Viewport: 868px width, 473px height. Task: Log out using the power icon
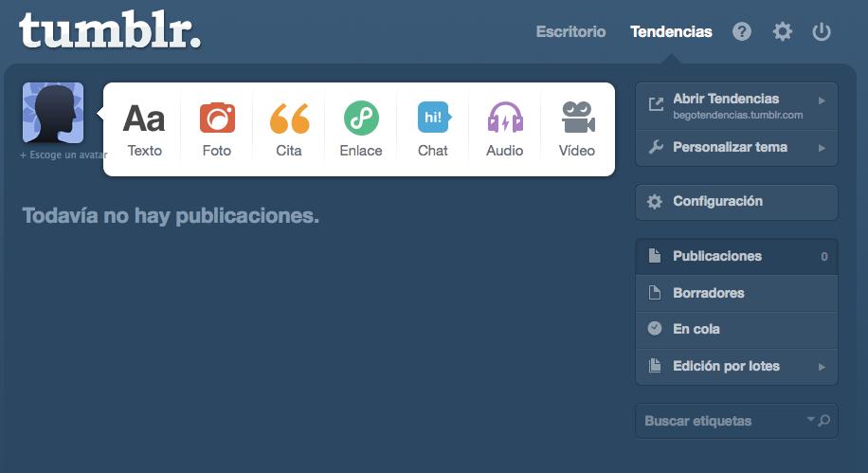(x=822, y=31)
